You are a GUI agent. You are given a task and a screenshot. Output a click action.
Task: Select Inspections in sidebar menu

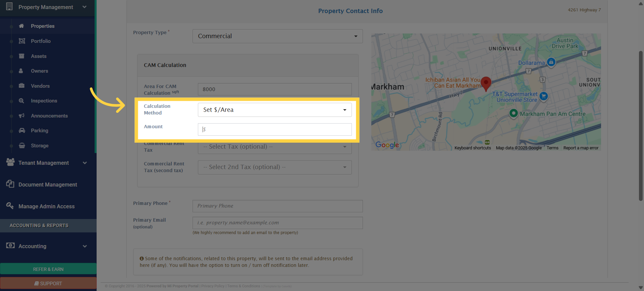44,101
